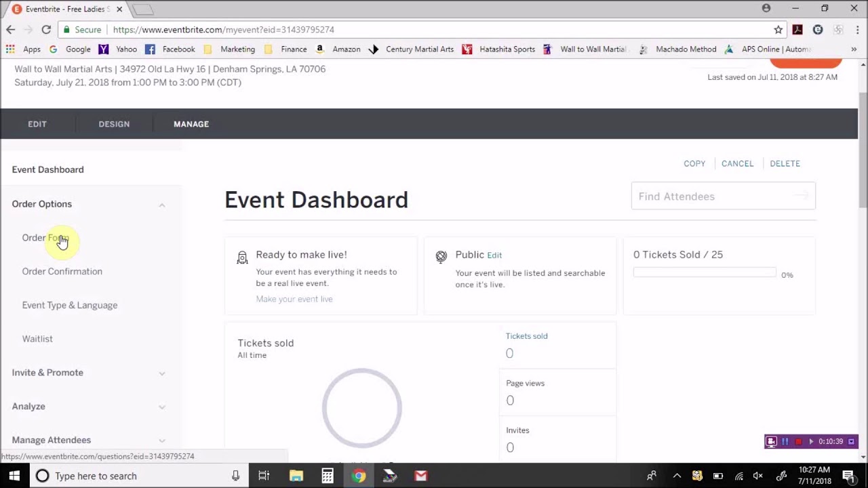
Task: Click the Wi-Fi network tray icon
Action: pyautogui.click(x=739, y=476)
